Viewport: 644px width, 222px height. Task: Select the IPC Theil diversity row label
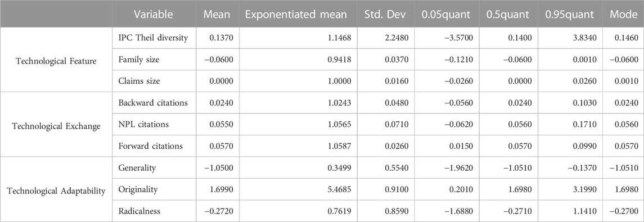click(153, 38)
